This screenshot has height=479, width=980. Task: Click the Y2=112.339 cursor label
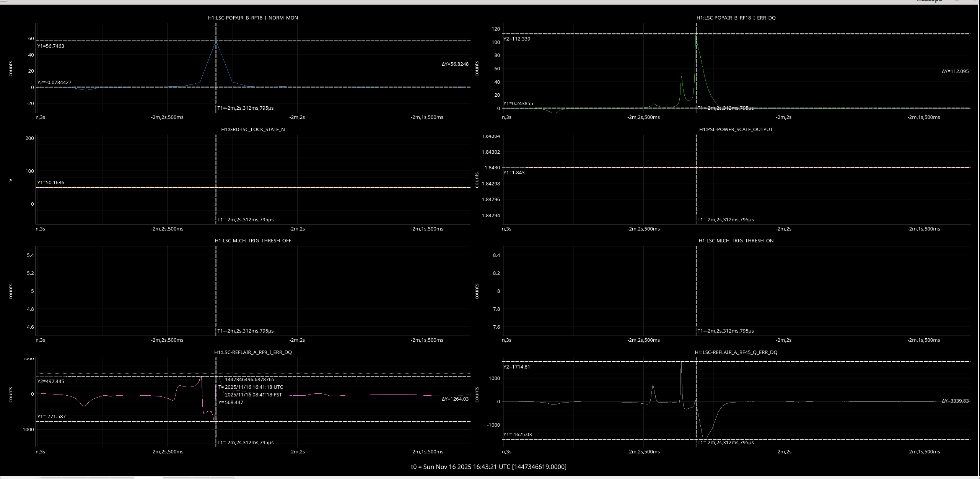click(517, 39)
